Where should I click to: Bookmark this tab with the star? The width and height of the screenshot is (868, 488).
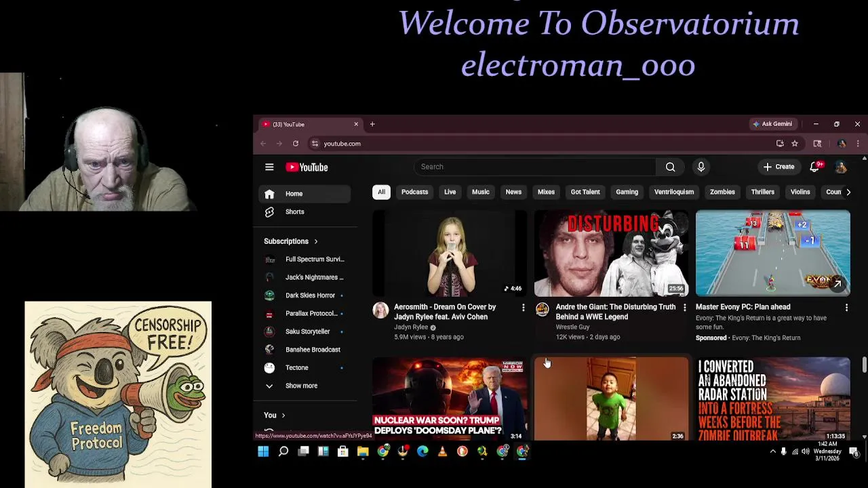coord(795,144)
